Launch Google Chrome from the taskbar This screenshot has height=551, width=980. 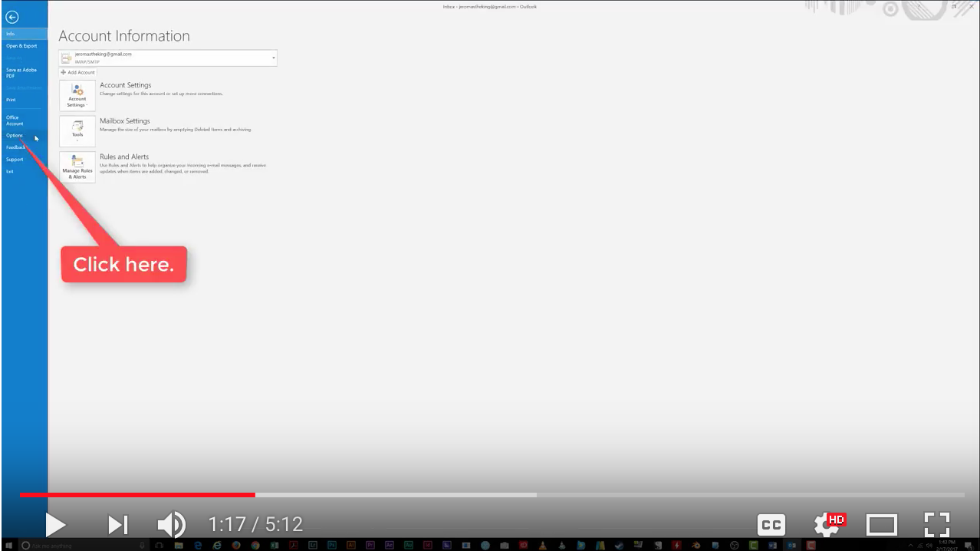(x=255, y=545)
